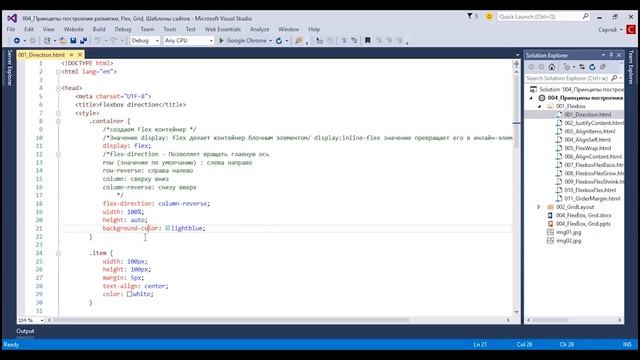Screen dimensions: 640x360
Task: Collapse the 001_Flexbox folder
Action: (x=540, y=106)
